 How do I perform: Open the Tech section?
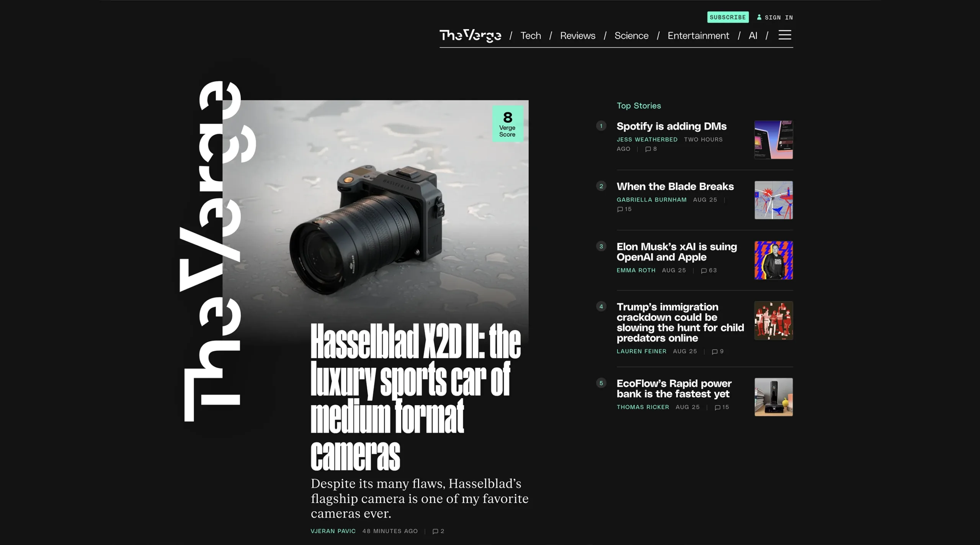coord(531,36)
